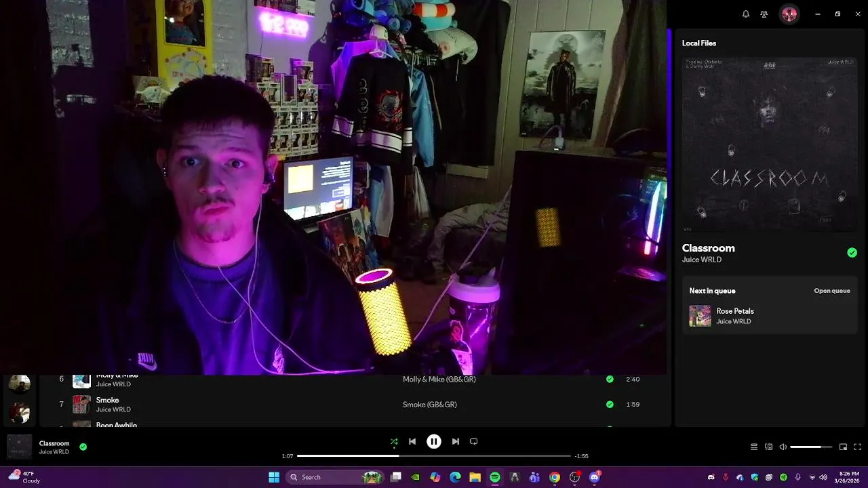The width and height of the screenshot is (868, 488).
Task: Toggle Spotify shuffle mode
Action: pos(394,441)
